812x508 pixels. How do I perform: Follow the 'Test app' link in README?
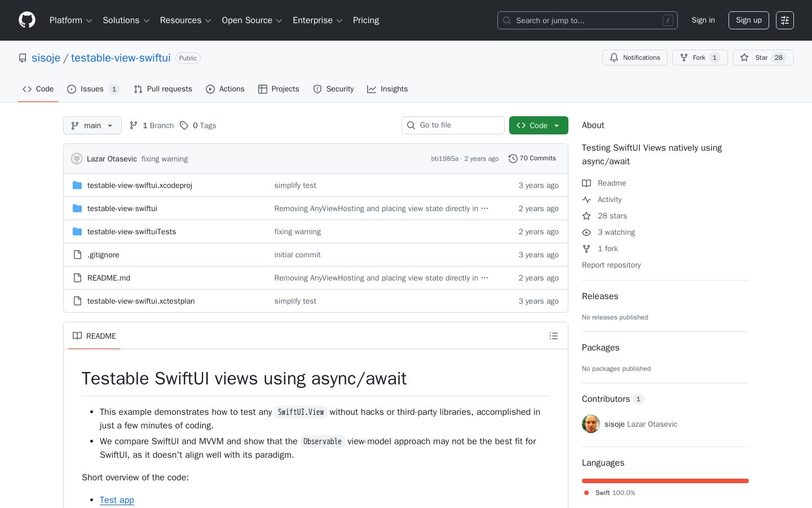coord(117,500)
